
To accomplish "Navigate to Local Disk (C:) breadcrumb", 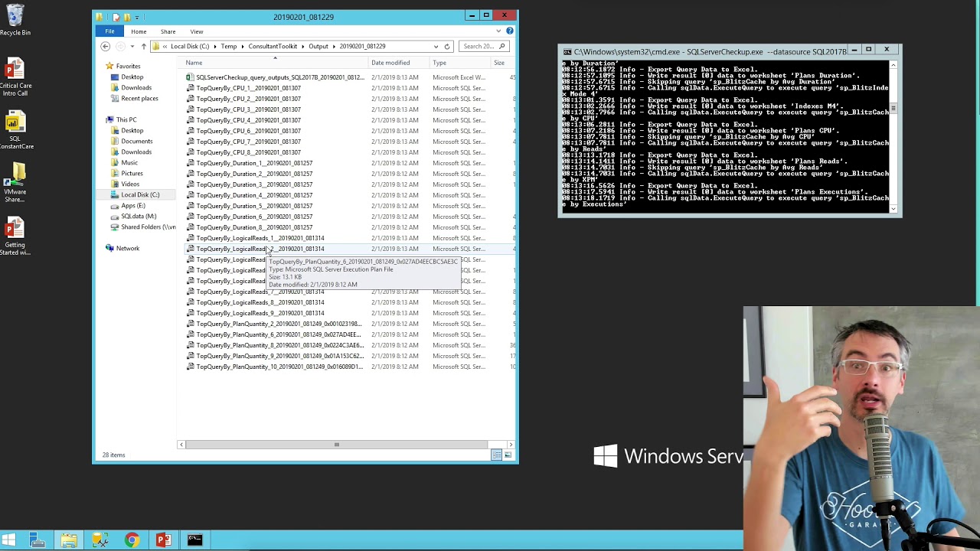I will pyautogui.click(x=190, y=46).
